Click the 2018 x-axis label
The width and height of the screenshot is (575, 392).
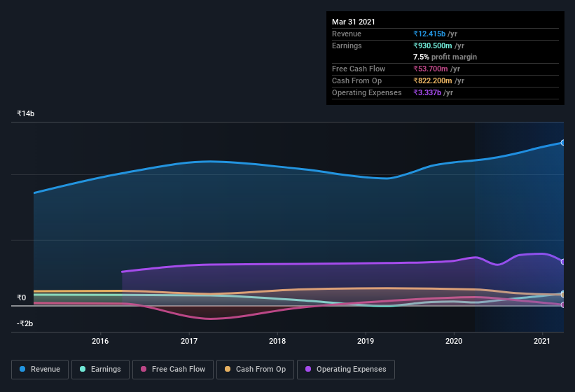(x=277, y=341)
